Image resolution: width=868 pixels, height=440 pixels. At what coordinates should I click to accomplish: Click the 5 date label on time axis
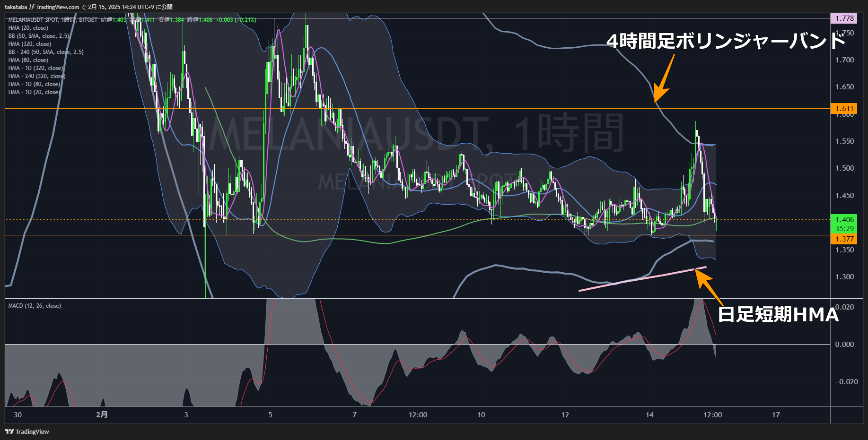pyautogui.click(x=270, y=415)
